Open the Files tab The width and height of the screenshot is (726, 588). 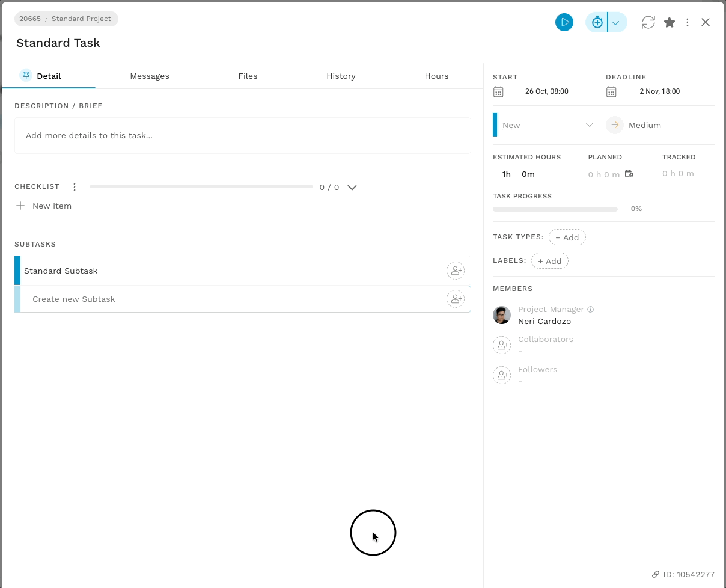pos(248,76)
